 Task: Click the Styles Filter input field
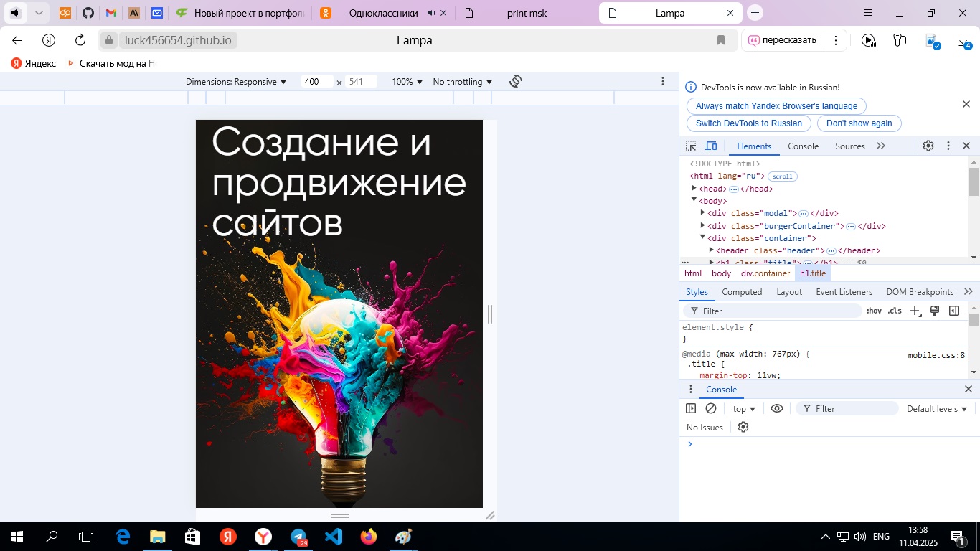tap(772, 311)
